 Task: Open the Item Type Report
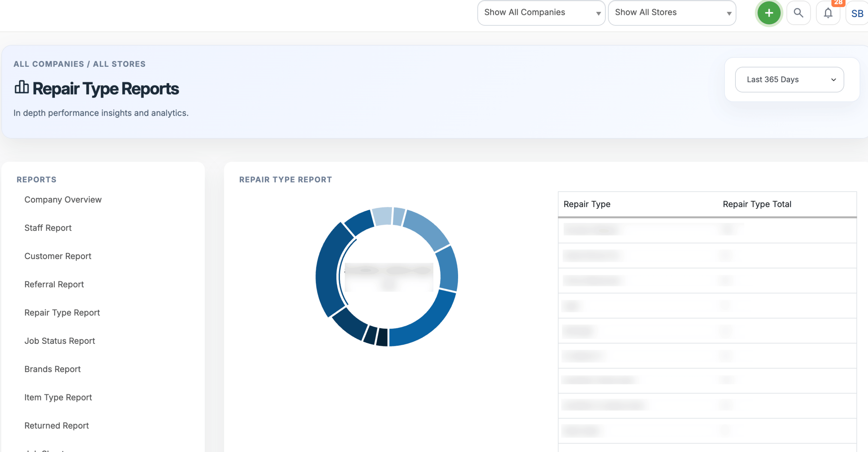[x=58, y=397]
